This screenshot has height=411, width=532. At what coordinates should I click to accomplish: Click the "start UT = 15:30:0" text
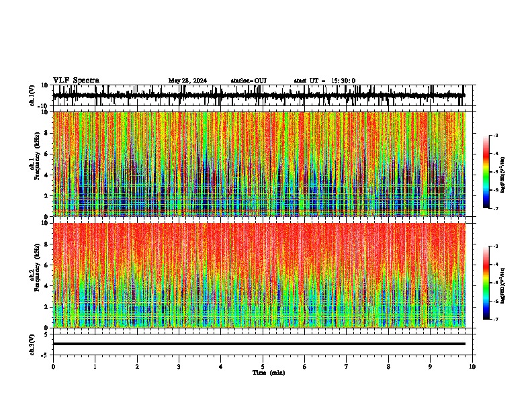pos(324,81)
